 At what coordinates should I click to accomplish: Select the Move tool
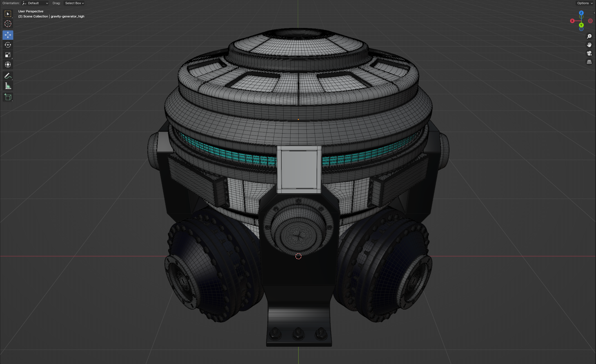pos(8,35)
